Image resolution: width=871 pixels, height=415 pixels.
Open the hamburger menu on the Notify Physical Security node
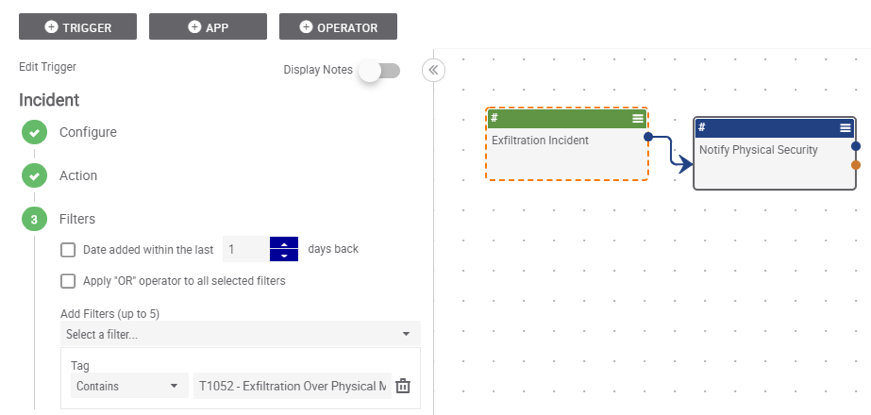(x=845, y=128)
